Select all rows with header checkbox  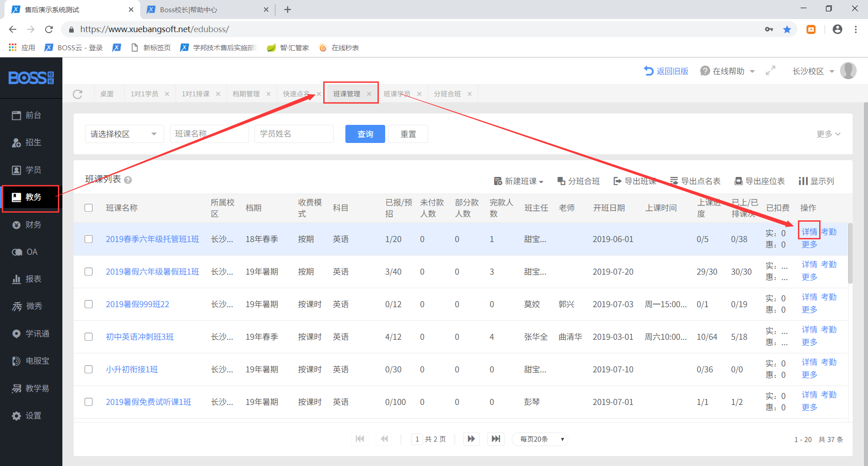coord(89,208)
